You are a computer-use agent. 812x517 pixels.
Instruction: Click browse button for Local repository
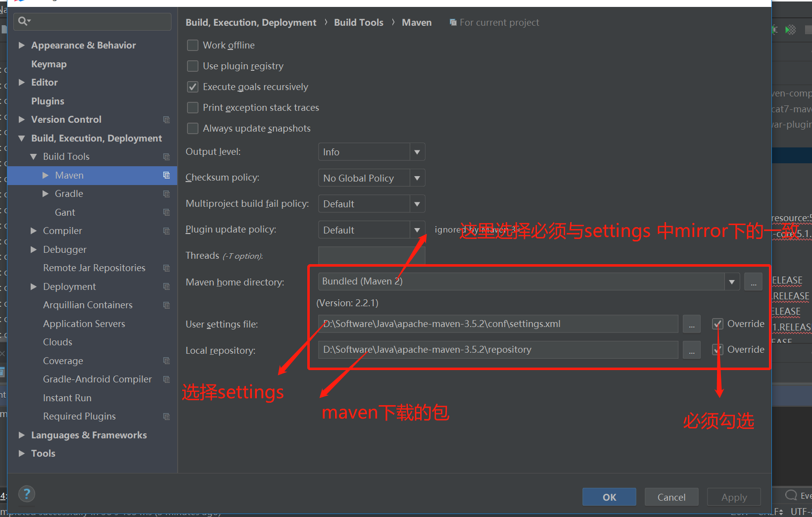[691, 350]
